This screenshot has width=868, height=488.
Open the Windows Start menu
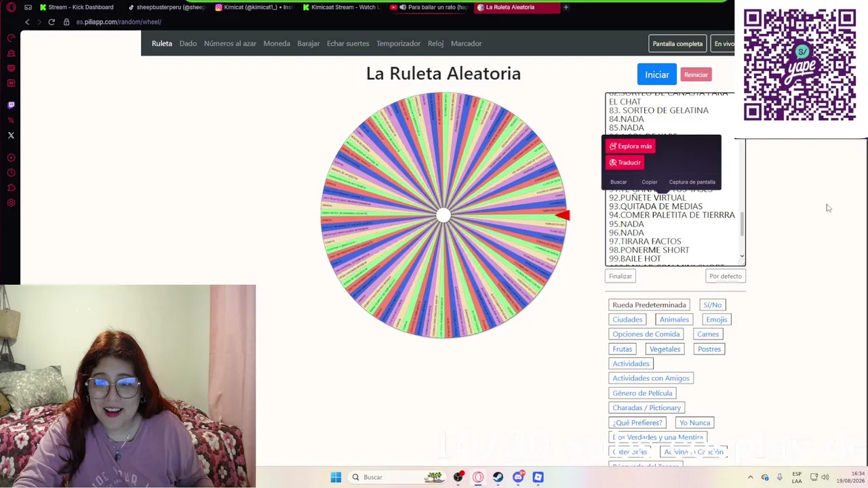[x=336, y=477]
